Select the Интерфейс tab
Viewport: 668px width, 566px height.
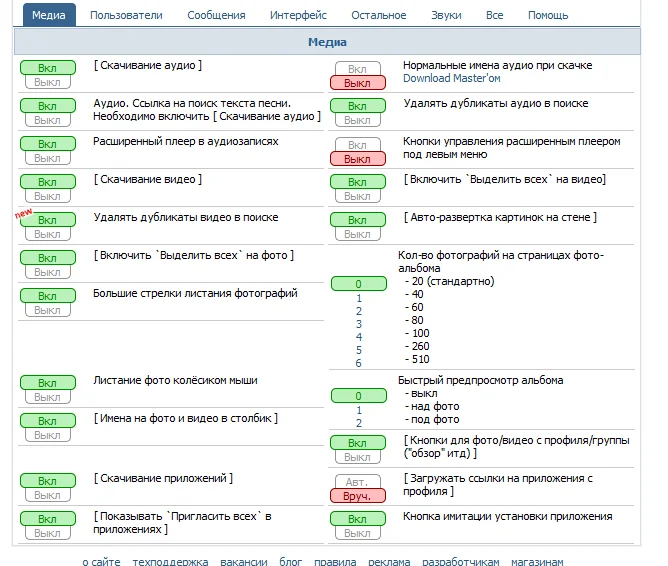pos(298,15)
